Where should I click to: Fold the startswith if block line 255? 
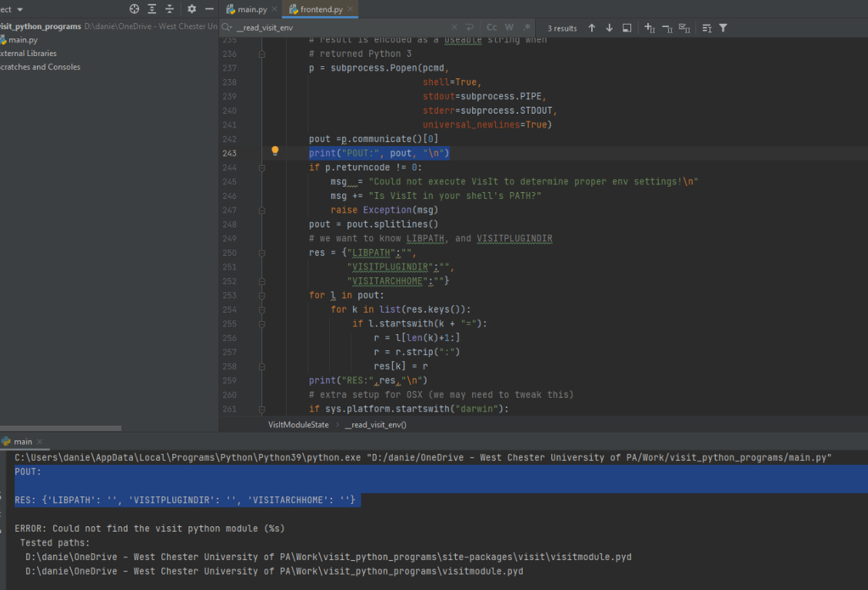pyautogui.click(x=262, y=324)
